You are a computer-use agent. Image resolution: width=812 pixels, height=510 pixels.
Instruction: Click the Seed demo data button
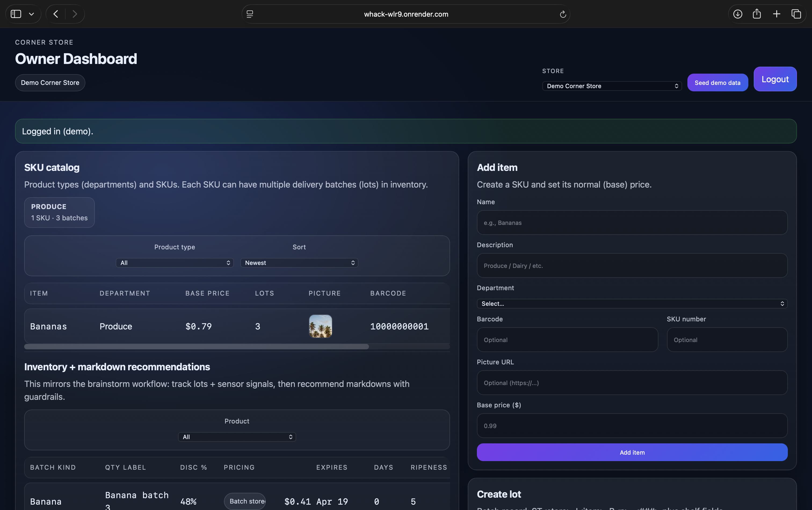[x=717, y=83]
